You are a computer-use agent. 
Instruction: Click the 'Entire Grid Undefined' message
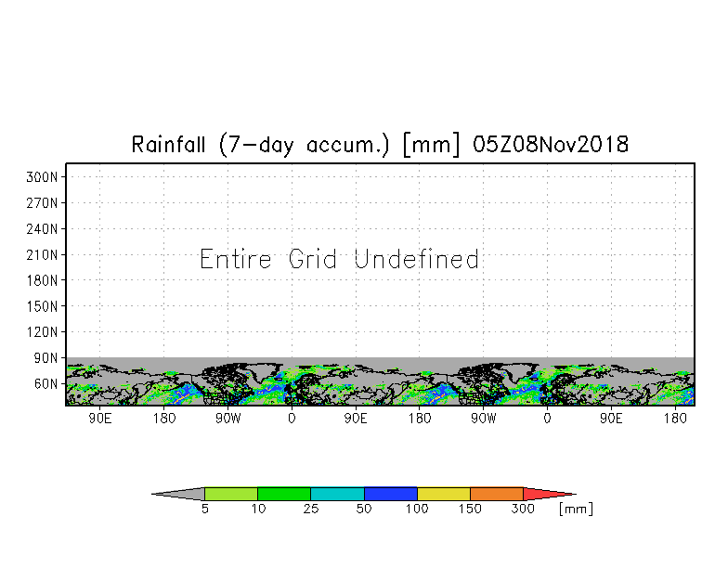[x=340, y=259]
